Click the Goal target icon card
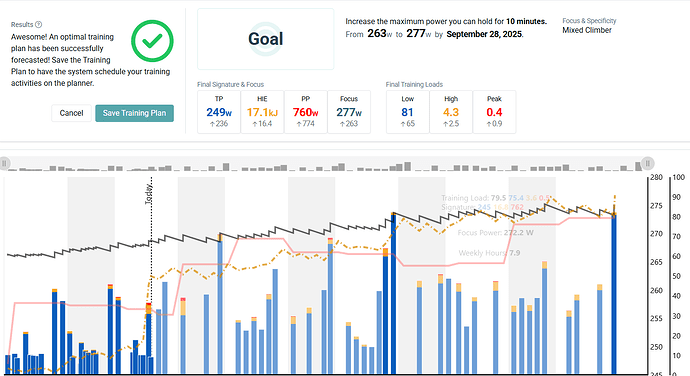This screenshot has width=690, height=376. click(265, 39)
